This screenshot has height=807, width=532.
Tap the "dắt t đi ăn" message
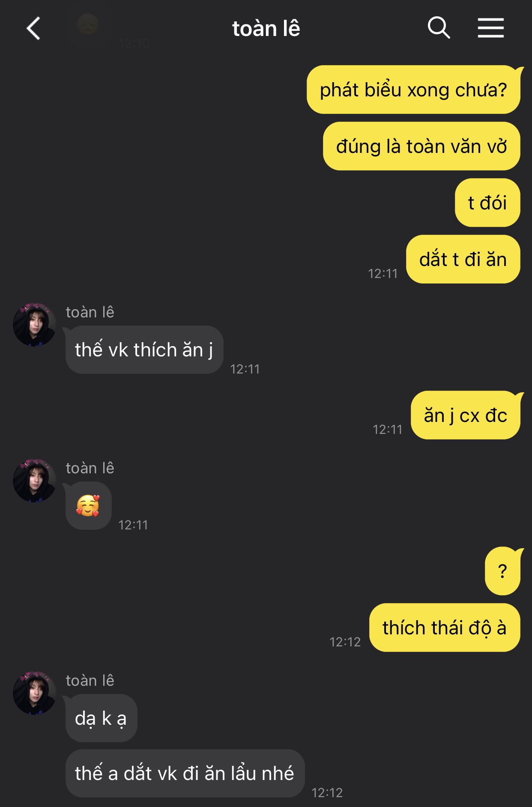[463, 259]
